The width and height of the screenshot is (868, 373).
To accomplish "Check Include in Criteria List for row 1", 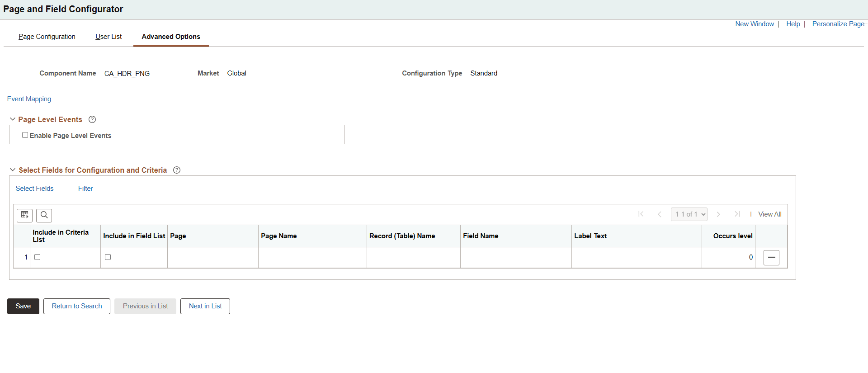I will (38, 257).
